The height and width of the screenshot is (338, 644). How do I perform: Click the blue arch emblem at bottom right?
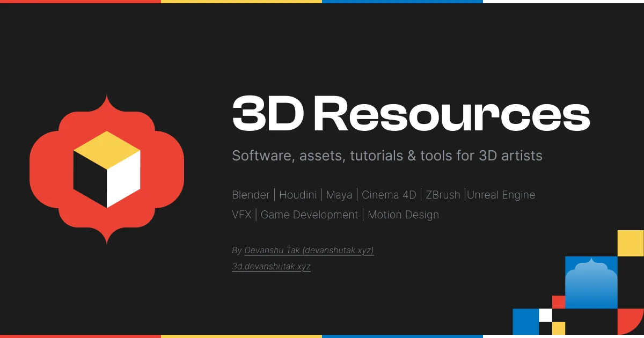591,283
